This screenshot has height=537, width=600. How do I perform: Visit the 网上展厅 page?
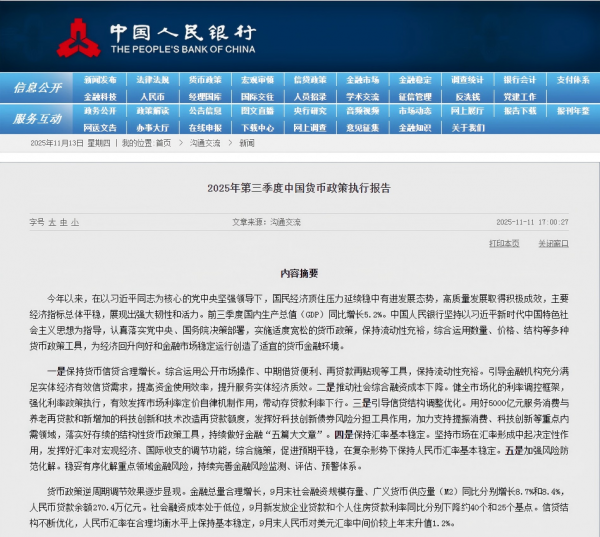click(468, 111)
